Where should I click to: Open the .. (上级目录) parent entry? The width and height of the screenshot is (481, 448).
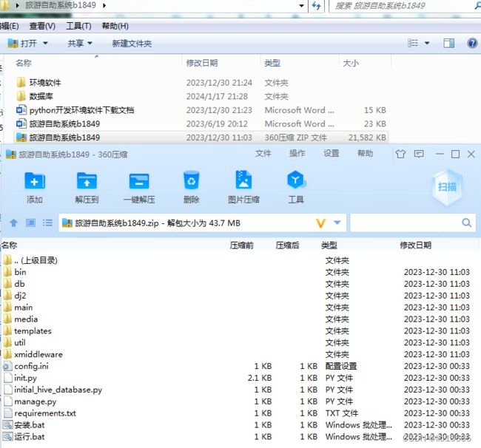(x=30, y=260)
